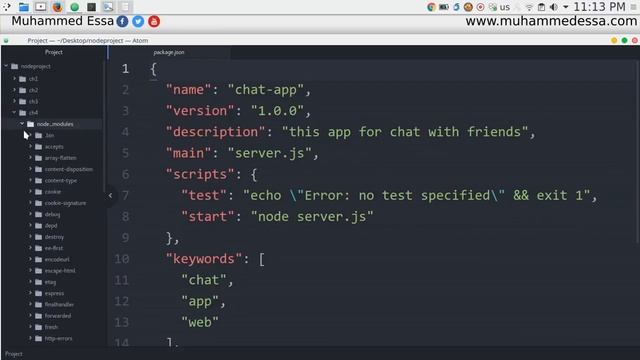This screenshot has height=360, width=640.
Task: Open the www.muhammedessa.com link
Action: coord(551,21)
